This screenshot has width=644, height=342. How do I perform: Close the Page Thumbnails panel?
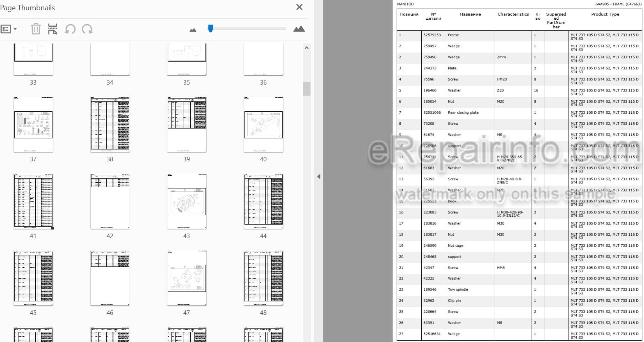click(299, 7)
